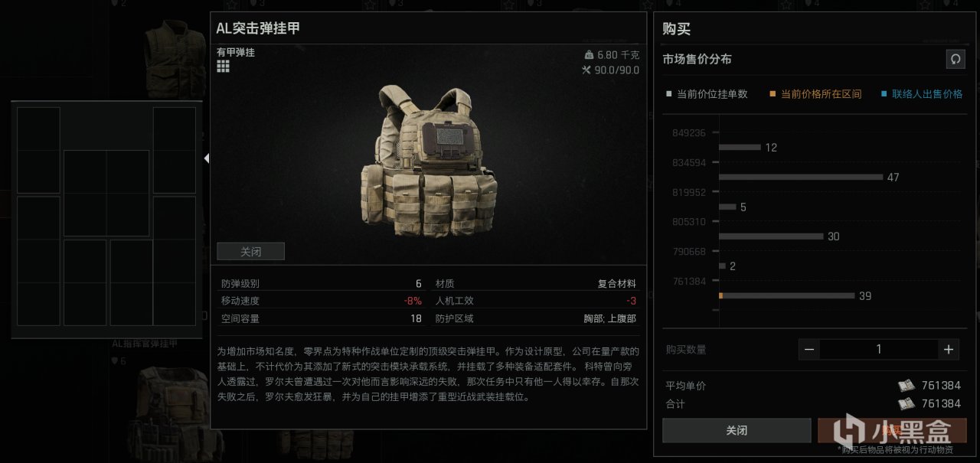Image resolution: width=980 pixels, height=463 pixels.
Task: Select the 761384 price bar with 39 listings
Action: coord(786,295)
